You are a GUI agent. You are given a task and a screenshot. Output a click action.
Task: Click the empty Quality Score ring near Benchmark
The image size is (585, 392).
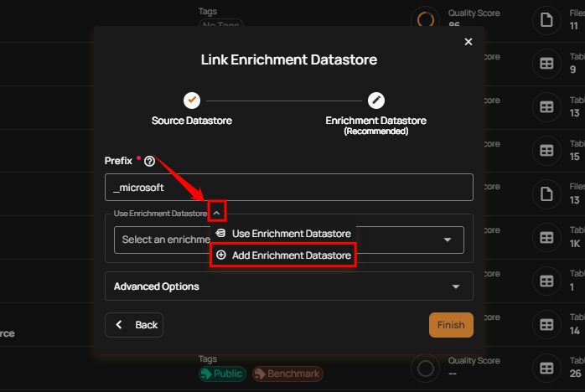pyautogui.click(x=426, y=368)
